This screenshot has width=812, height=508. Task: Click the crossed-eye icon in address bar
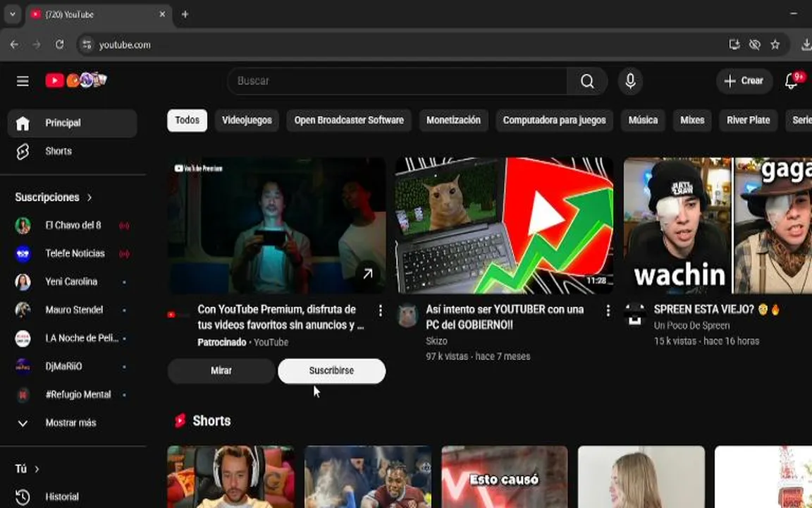[x=754, y=45]
